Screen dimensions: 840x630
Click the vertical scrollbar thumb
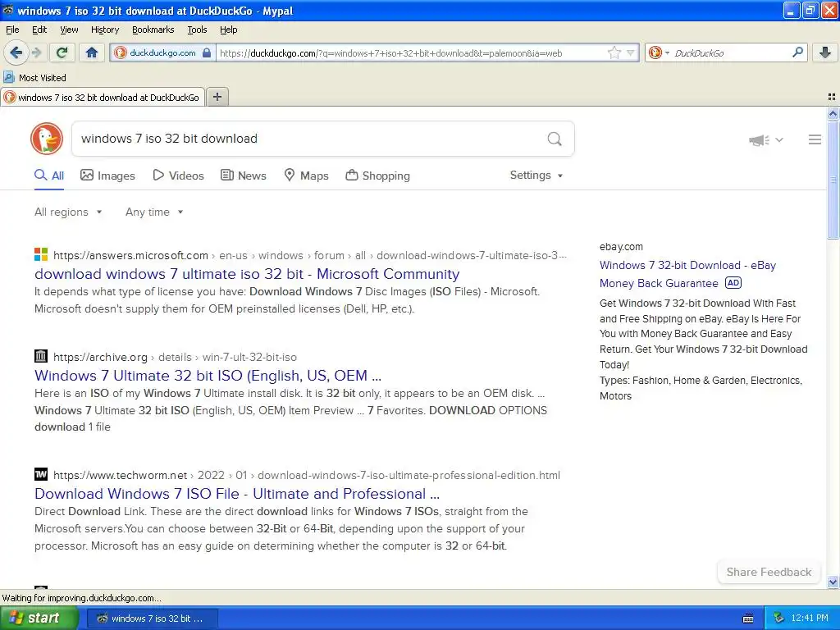coord(833,180)
